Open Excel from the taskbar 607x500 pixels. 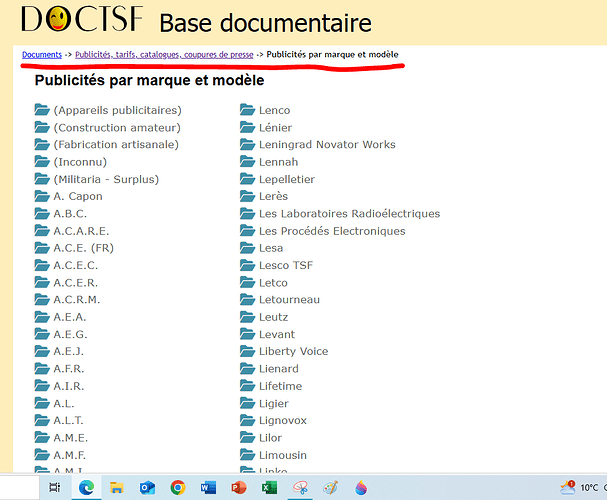[x=269, y=488]
